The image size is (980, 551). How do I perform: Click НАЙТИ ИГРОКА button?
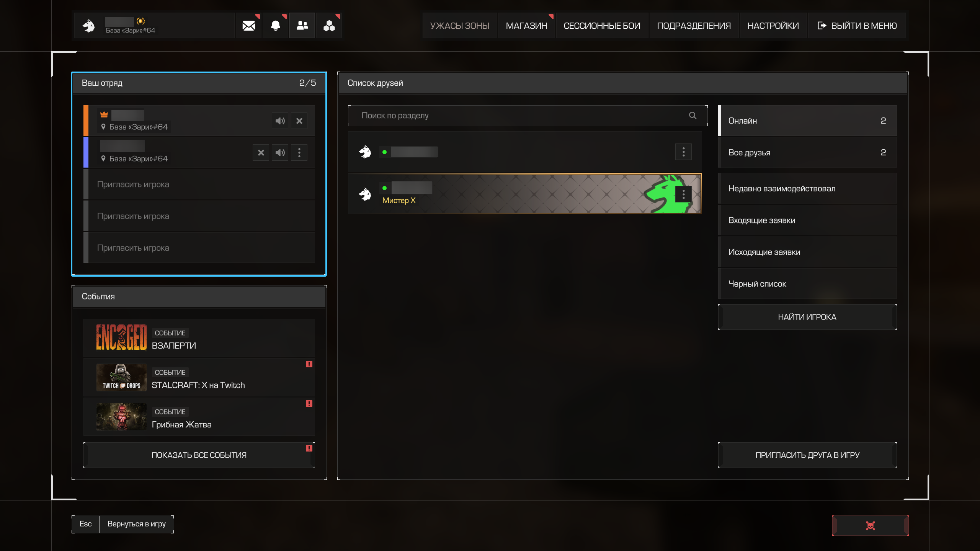point(807,317)
